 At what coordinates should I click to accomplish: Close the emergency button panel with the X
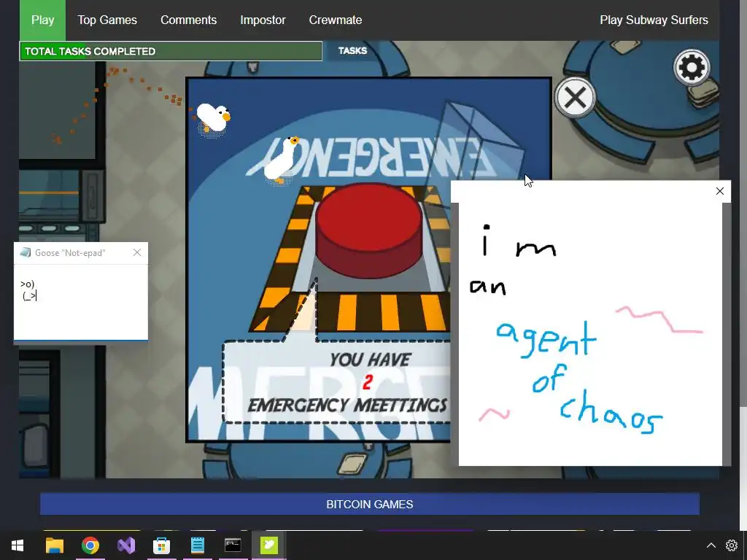pyautogui.click(x=575, y=98)
